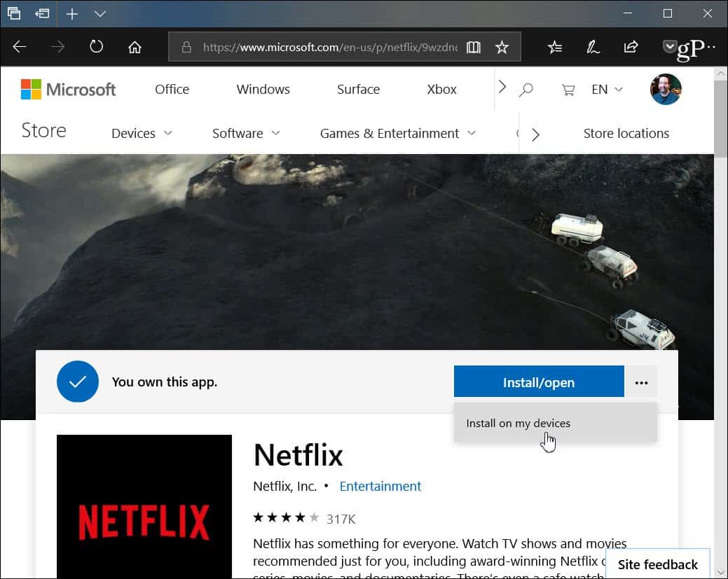Open the Pocket extension icon
The image size is (728, 579).
coord(669,46)
